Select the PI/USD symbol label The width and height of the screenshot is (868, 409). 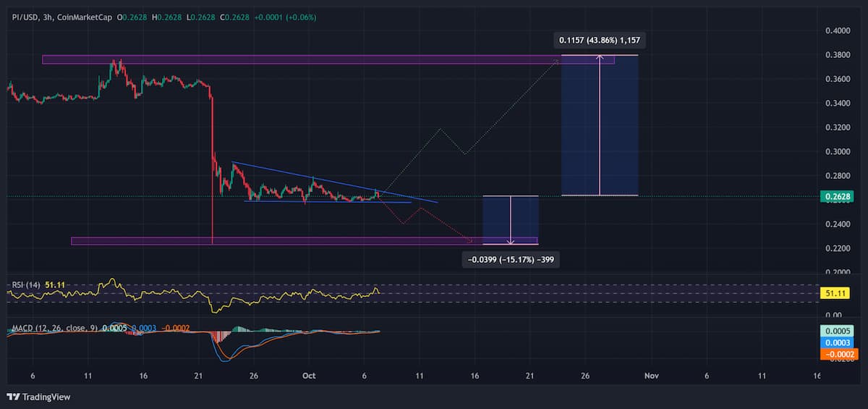pyautogui.click(x=25, y=17)
